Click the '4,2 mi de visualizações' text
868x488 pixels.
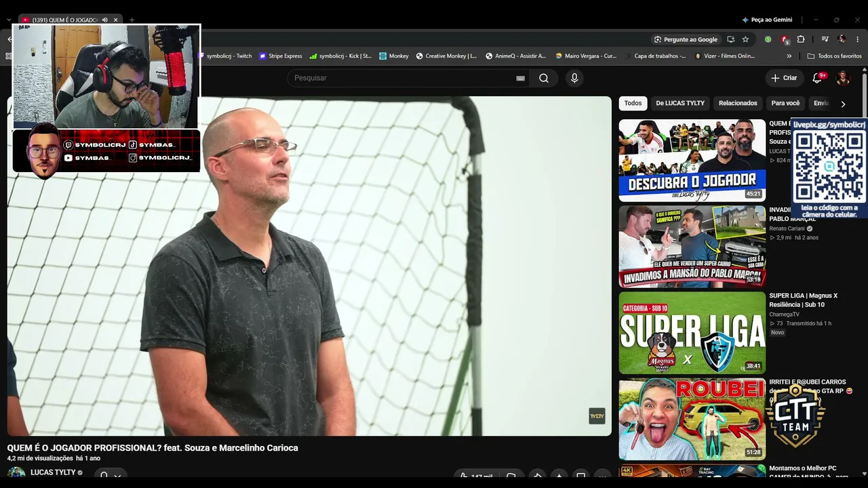pos(40,459)
